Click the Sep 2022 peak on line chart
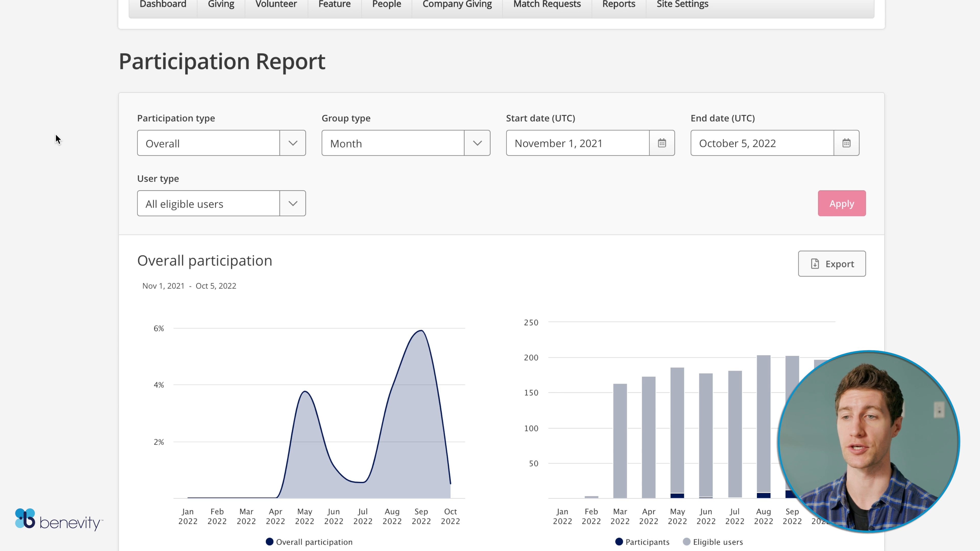The height and width of the screenshot is (551, 980). pos(421,331)
